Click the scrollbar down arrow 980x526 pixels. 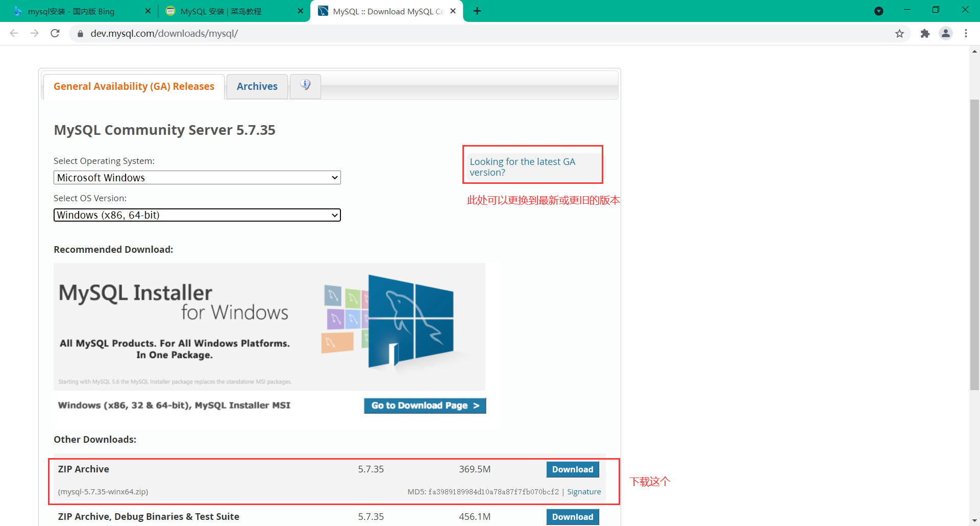pos(974,521)
